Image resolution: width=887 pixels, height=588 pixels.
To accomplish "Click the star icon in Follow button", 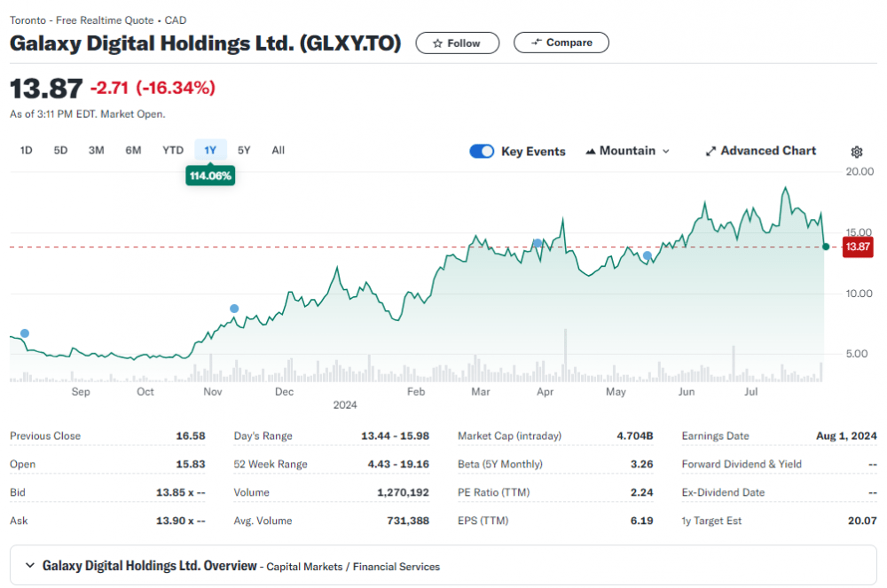I will click(x=437, y=43).
